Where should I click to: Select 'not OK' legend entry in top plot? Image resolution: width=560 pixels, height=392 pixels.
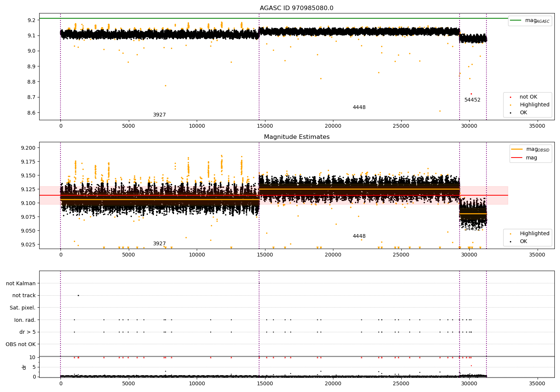528,97
